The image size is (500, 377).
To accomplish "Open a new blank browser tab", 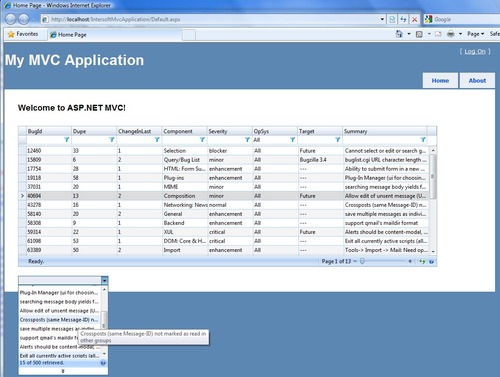I will pos(189,35).
